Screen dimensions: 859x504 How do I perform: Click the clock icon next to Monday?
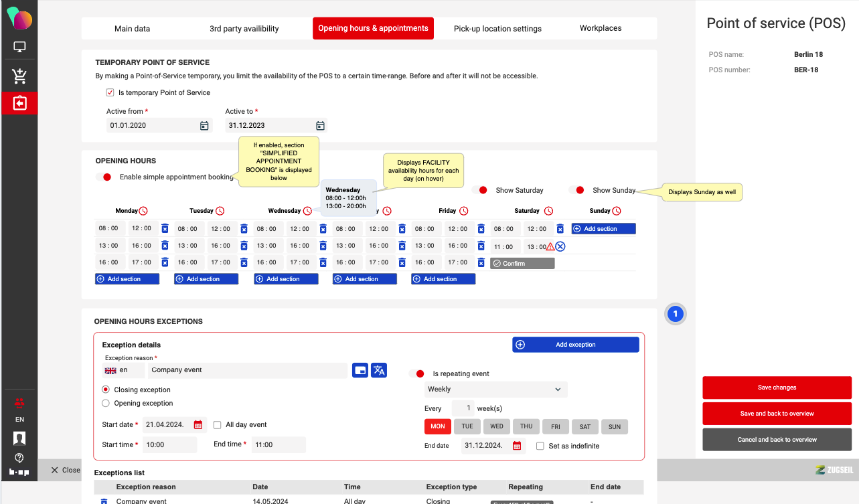(143, 211)
